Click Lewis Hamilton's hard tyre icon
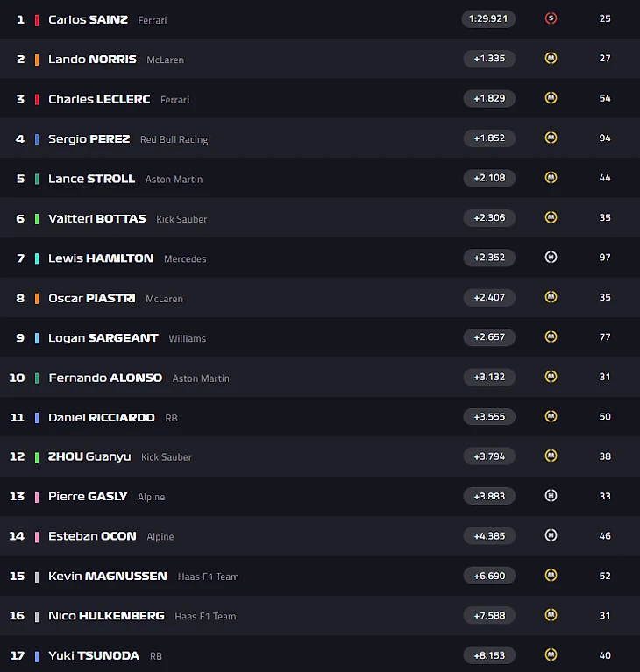 [x=551, y=257]
